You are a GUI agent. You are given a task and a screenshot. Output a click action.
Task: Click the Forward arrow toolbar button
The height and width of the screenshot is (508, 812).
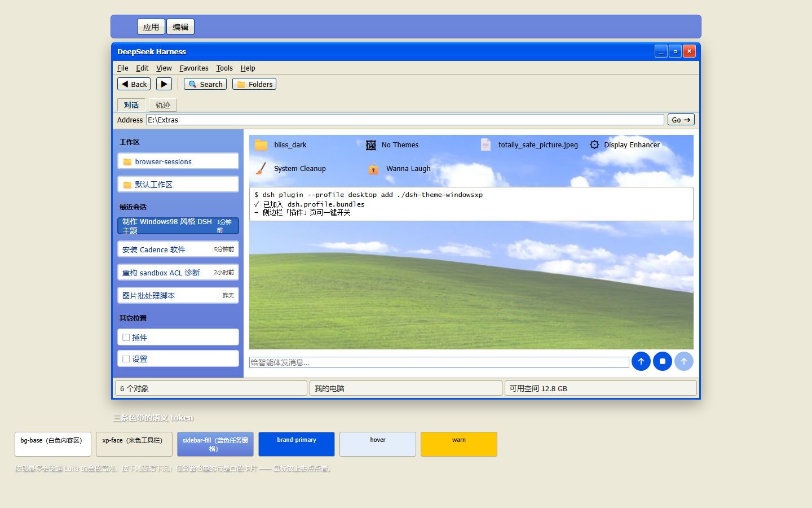[x=164, y=84]
